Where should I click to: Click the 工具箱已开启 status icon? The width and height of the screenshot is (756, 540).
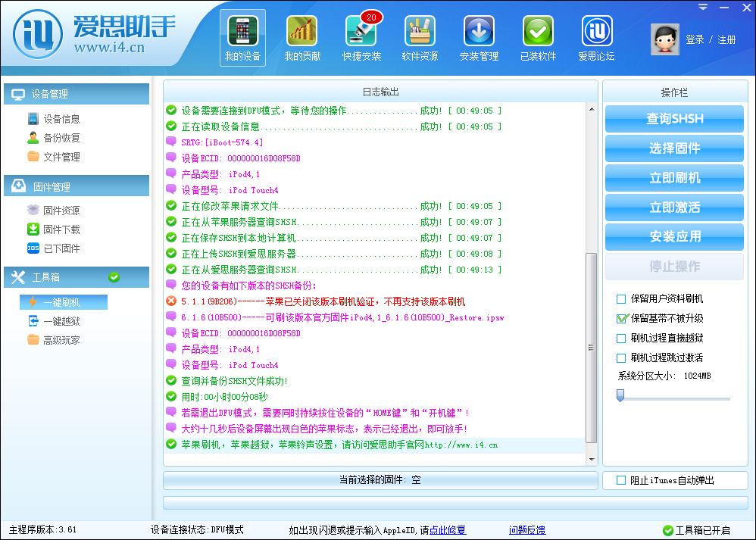668,530
